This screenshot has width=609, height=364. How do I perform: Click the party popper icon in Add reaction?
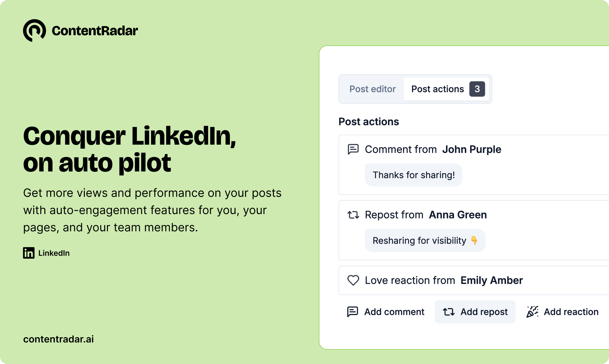532,312
